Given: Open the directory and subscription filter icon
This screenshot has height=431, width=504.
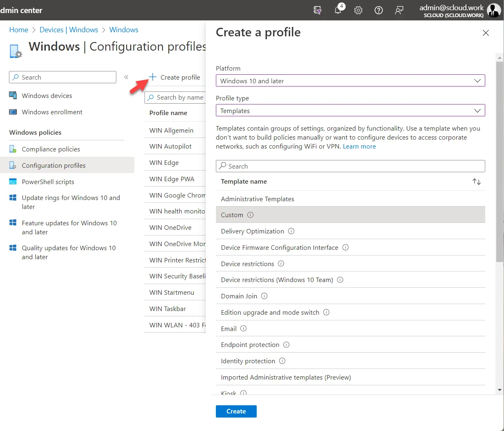Looking at the screenshot, I should (317, 10).
